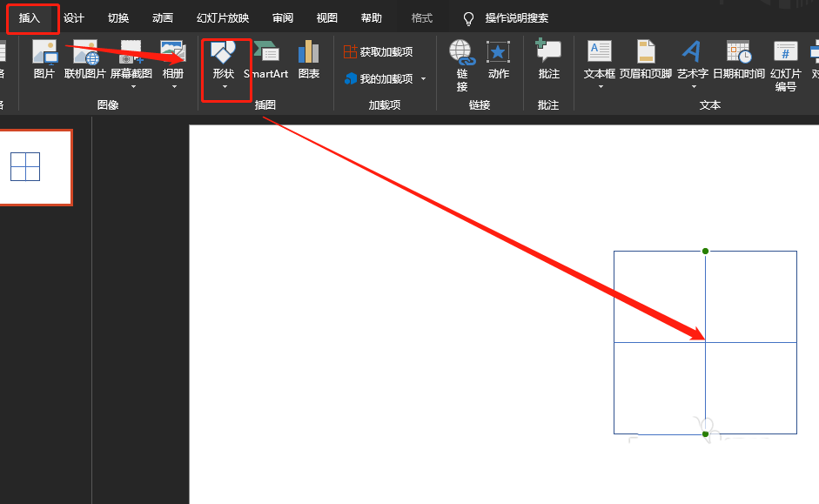Image resolution: width=819 pixels, height=504 pixels.
Task: Open the 视图 tab
Action: pos(327,18)
